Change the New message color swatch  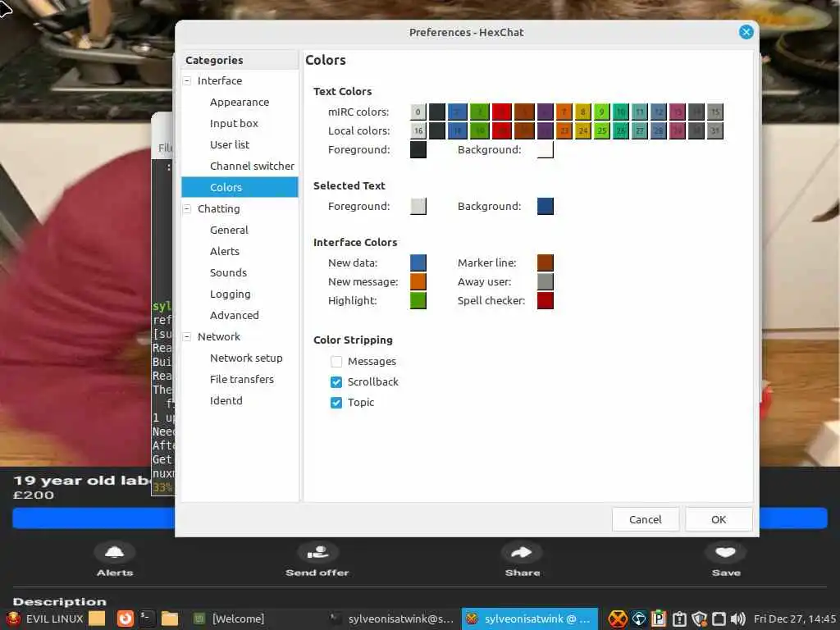(418, 282)
